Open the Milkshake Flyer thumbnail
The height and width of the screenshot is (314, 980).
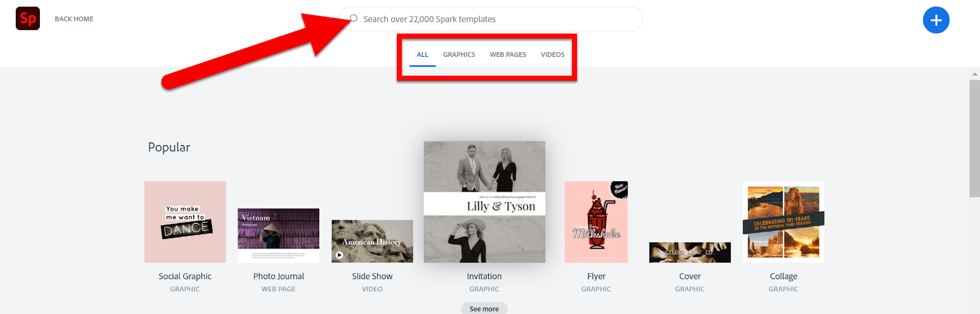(x=596, y=222)
